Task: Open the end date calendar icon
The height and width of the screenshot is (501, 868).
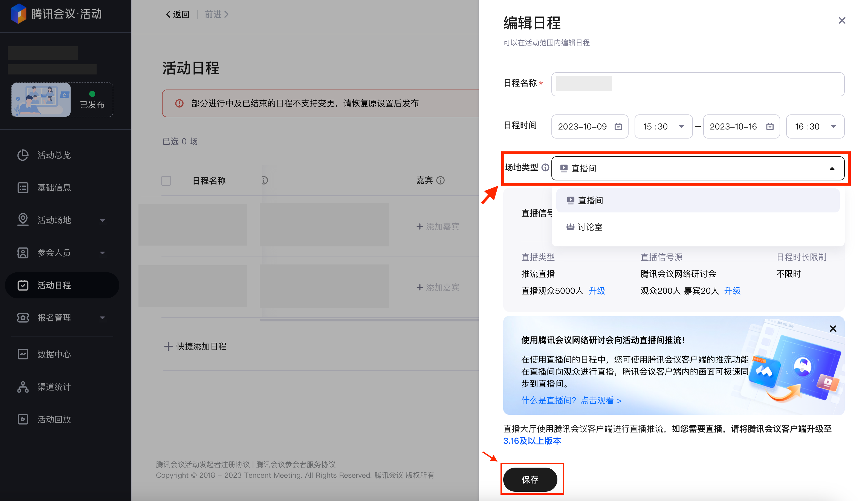Action: [770, 126]
